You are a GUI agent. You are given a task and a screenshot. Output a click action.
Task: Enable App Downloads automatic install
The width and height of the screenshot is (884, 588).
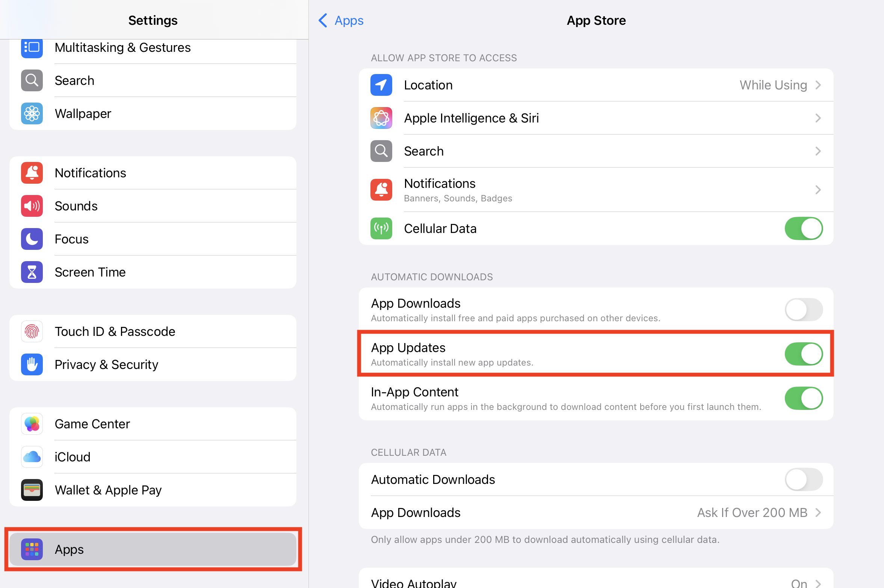(804, 310)
